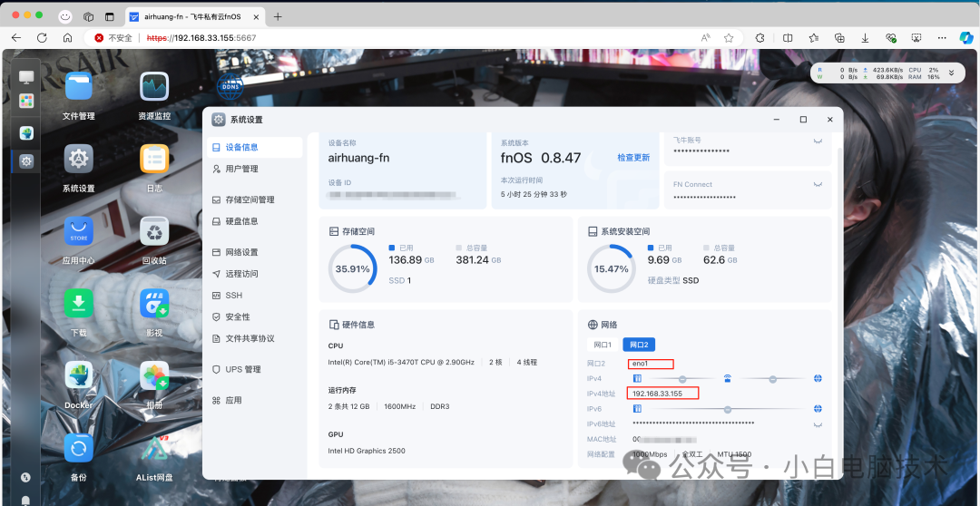This screenshot has width=980, height=506.
Task: Click the address bar URL field
Action: point(413,37)
